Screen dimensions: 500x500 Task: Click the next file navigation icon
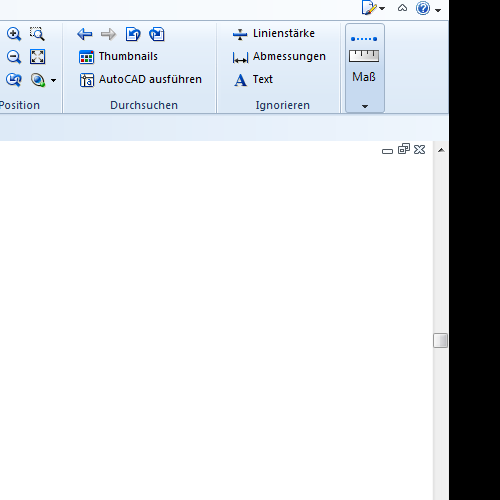point(157,34)
